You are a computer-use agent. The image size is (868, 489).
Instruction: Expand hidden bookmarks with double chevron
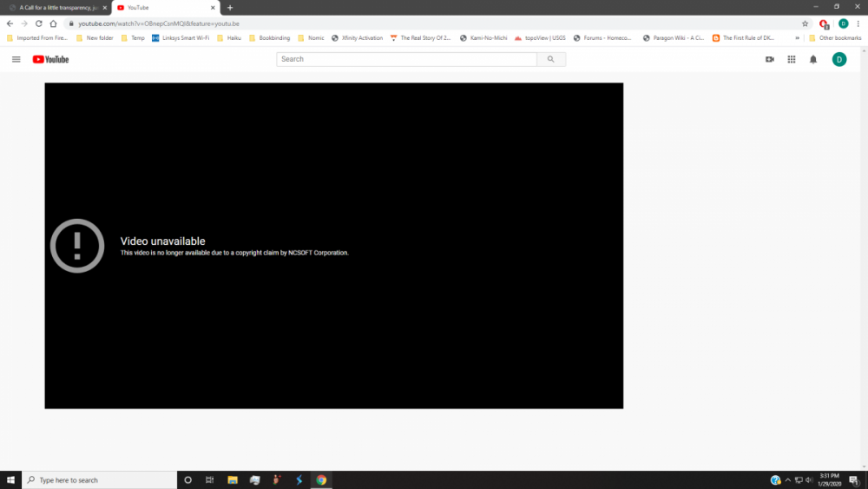(797, 38)
